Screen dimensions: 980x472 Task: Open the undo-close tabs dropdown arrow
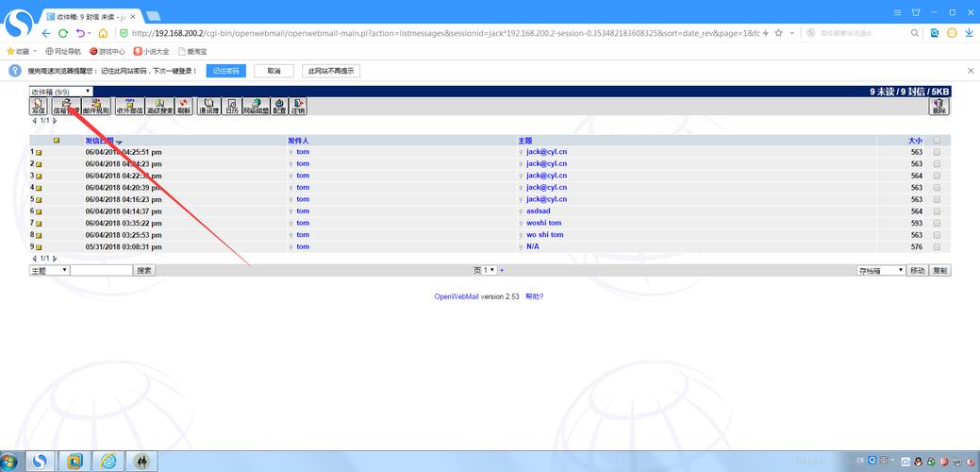click(90, 33)
